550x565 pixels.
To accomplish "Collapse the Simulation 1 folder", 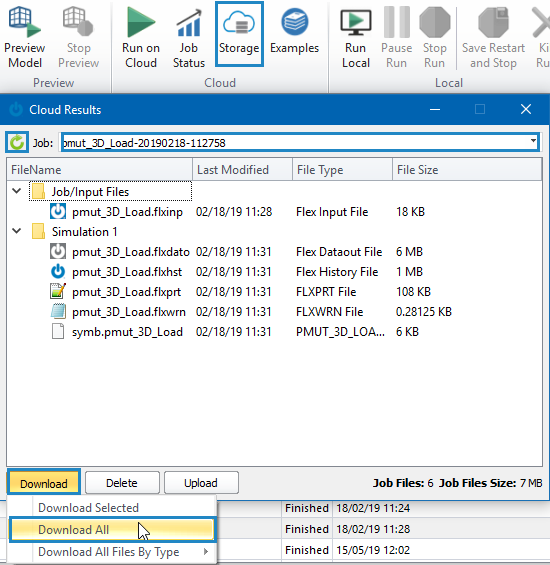I will (x=17, y=231).
